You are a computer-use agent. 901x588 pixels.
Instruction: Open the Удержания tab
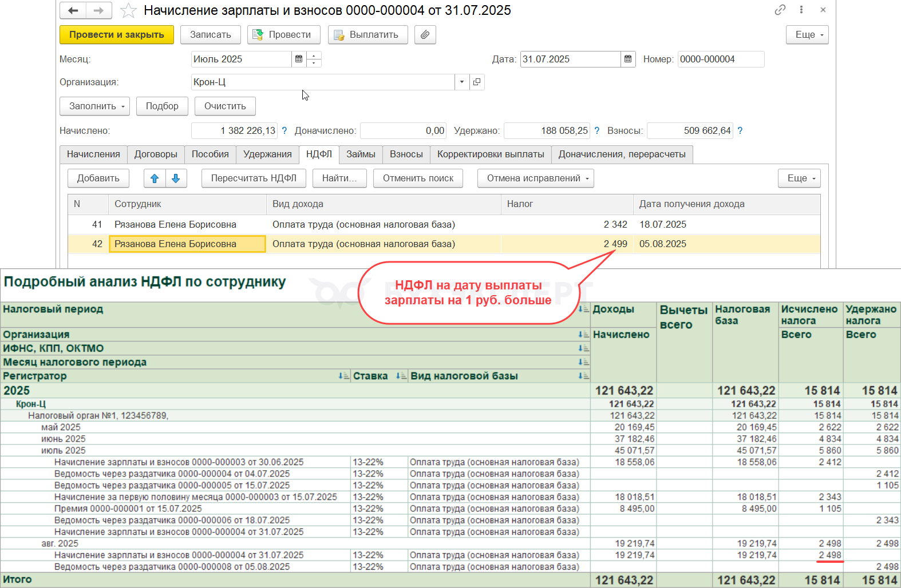click(267, 154)
